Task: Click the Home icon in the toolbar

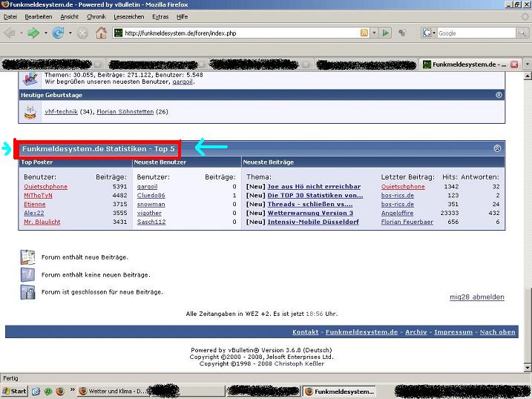Action: (x=101, y=33)
